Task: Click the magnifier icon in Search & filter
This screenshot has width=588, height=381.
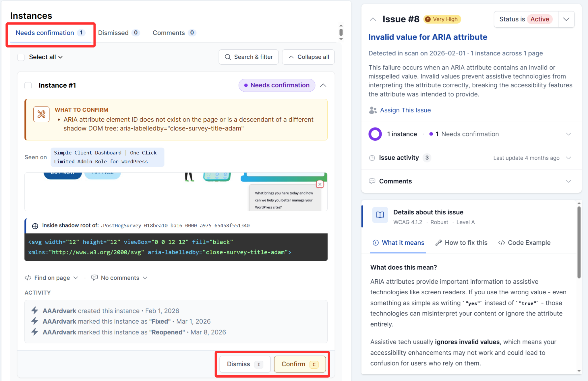Action: tap(228, 57)
